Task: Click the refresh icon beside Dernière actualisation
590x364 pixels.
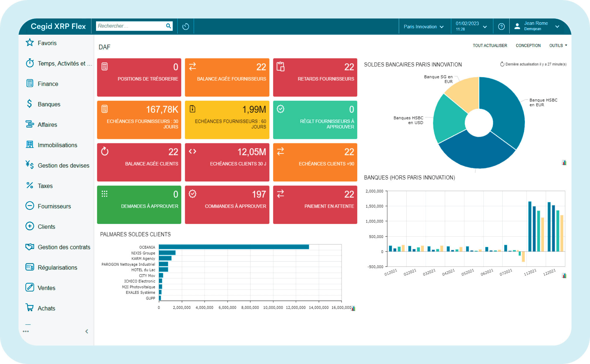Action: (502, 64)
